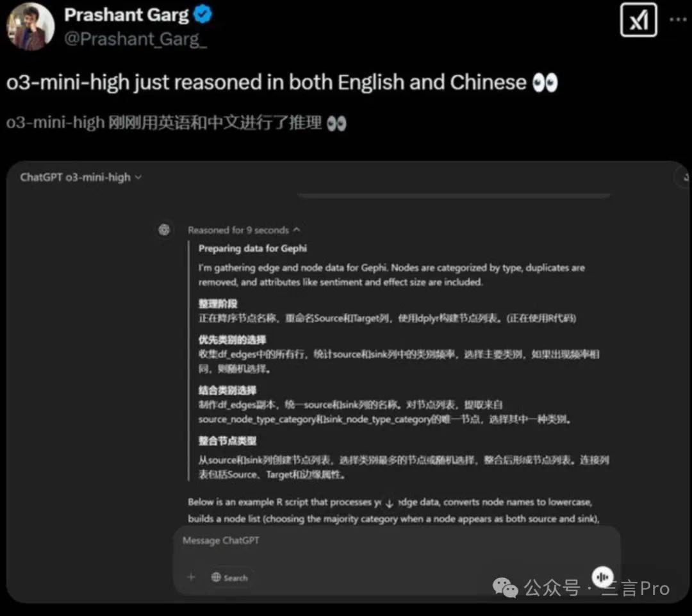The width and height of the screenshot is (692, 616).
Task: Toggle the Search globe button
Action: pyautogui.click(x=229, y=578)
